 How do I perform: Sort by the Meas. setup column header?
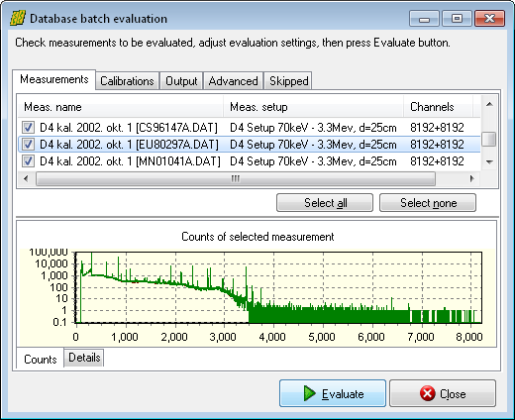[x=313, y=107]
